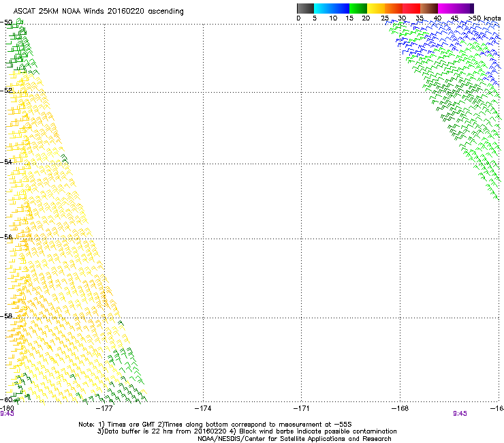Click the left purple 9:45 time stamp
Image resolution: width=504 pixels, height=443 pixels.
pos(7,414)
